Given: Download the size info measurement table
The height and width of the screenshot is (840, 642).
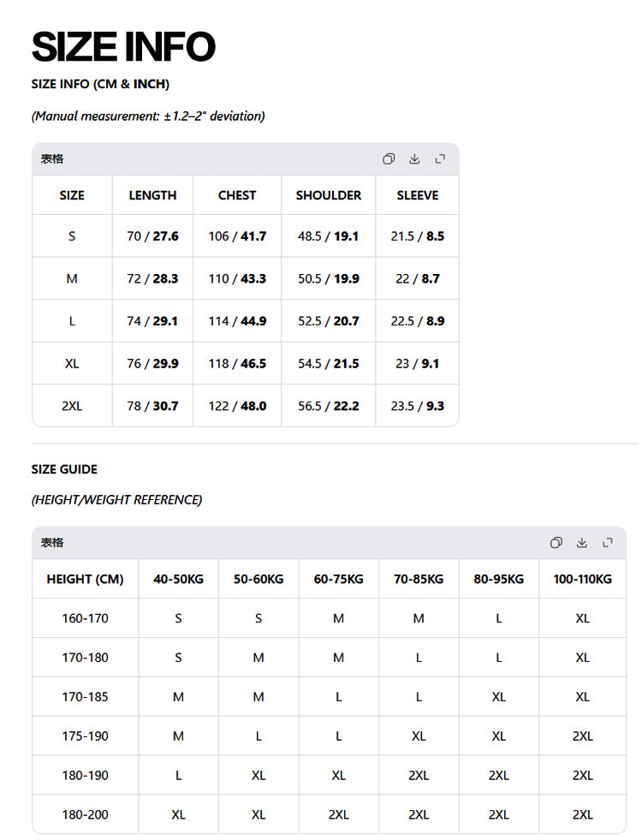Looking at the screenshot, I should click(x=414, y=159).
